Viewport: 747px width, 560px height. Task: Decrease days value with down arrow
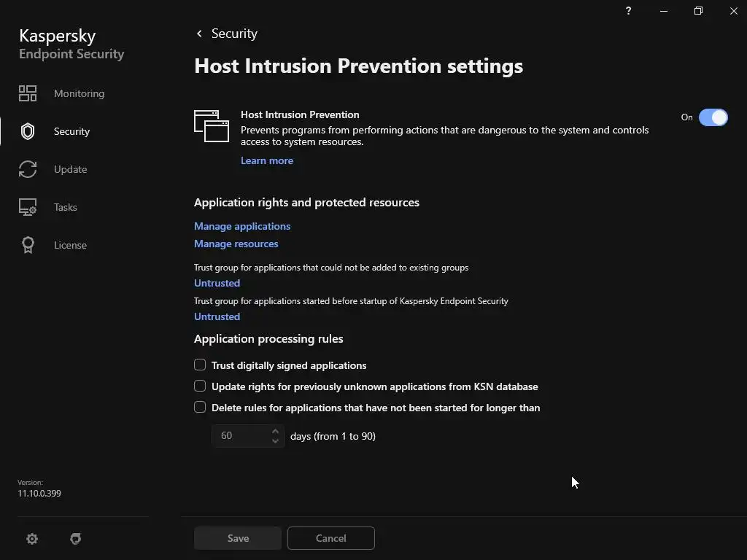pos(275,441)
